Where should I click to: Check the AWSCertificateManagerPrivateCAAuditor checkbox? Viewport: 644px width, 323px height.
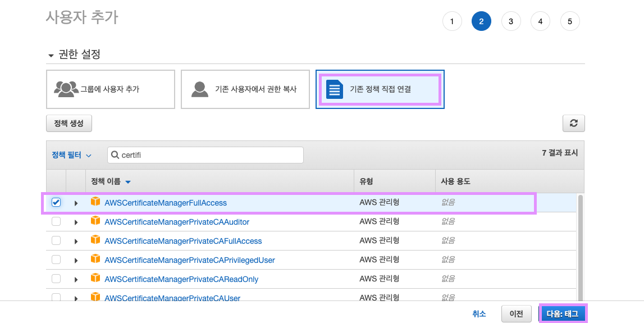pos(56,221)
